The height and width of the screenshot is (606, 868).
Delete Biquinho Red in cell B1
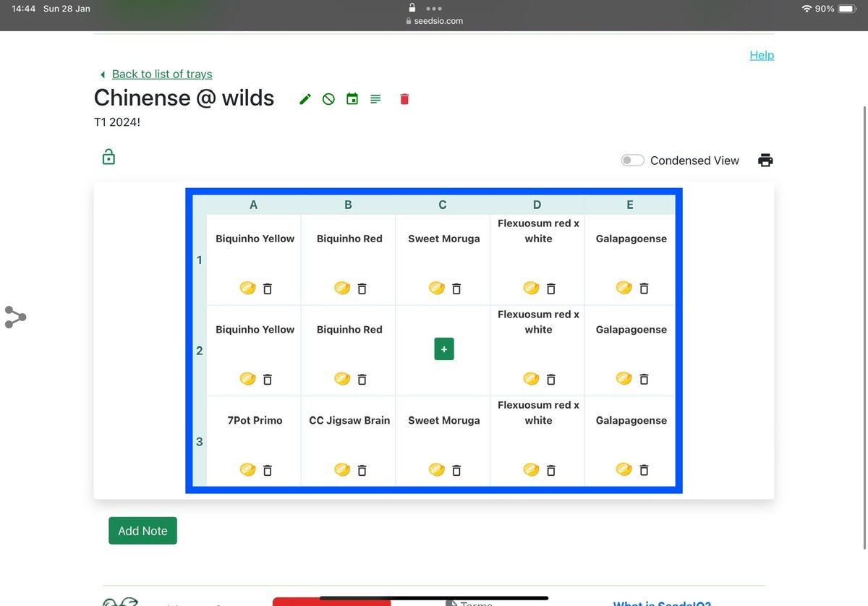[362, 289]
